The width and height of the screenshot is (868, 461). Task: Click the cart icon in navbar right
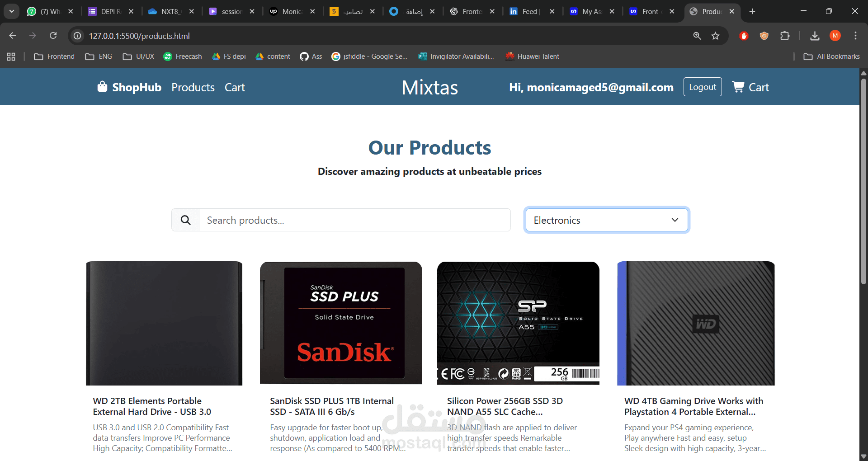tap(738, 87)
